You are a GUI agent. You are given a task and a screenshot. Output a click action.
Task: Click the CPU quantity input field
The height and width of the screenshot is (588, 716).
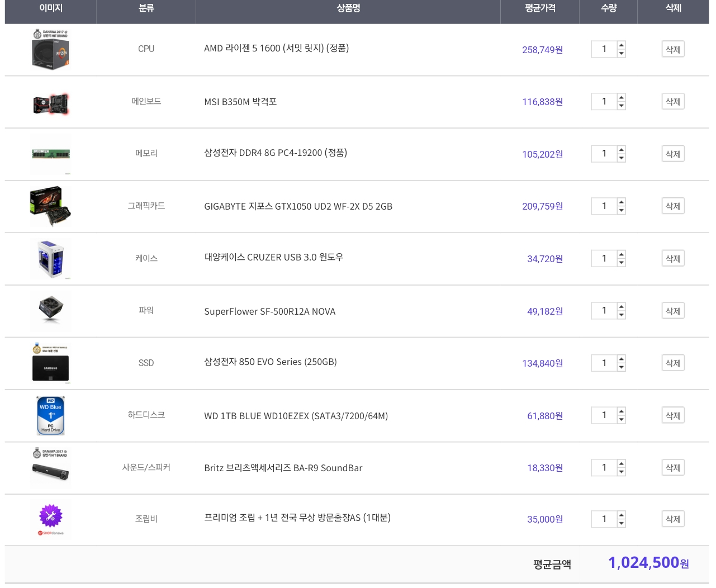[x=604, y=49]
